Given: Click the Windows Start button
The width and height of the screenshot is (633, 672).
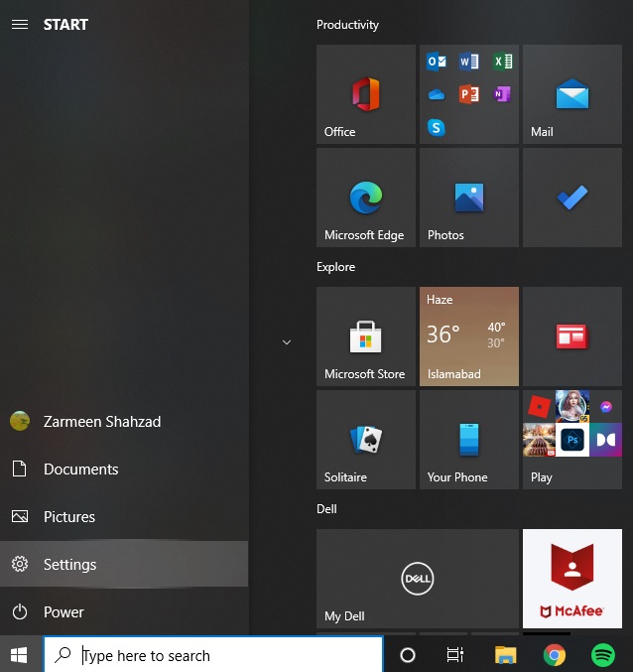Looking at the screenshot, I should pos(20,655).
